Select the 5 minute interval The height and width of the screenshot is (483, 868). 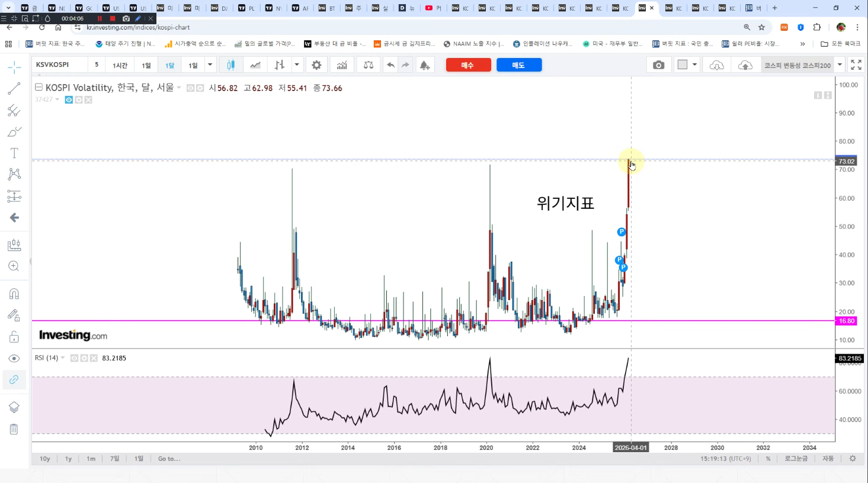point(97,65)
